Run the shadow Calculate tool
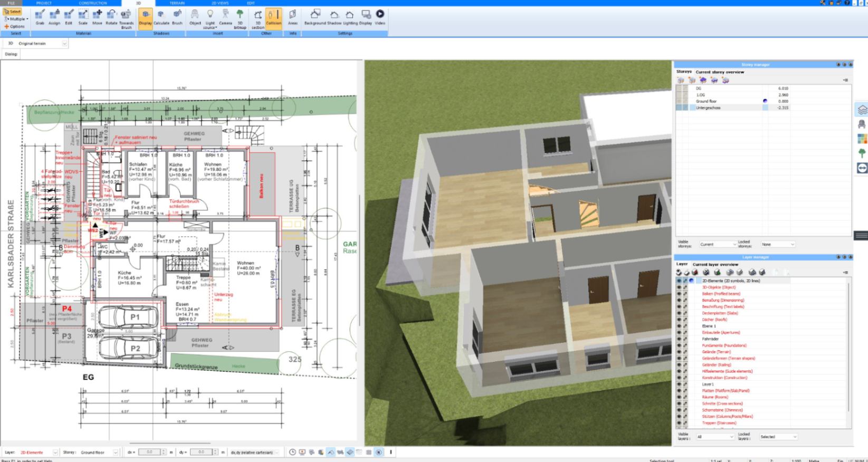 click(x=161, y=17)
